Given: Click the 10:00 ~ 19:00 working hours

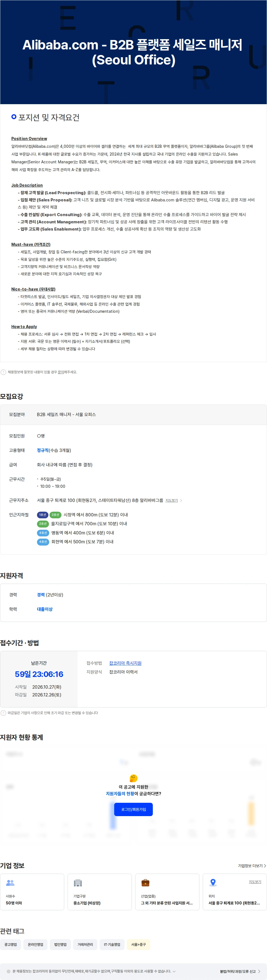Looking at the screenshot, I should pyautogui.click(x=53, y=487).
